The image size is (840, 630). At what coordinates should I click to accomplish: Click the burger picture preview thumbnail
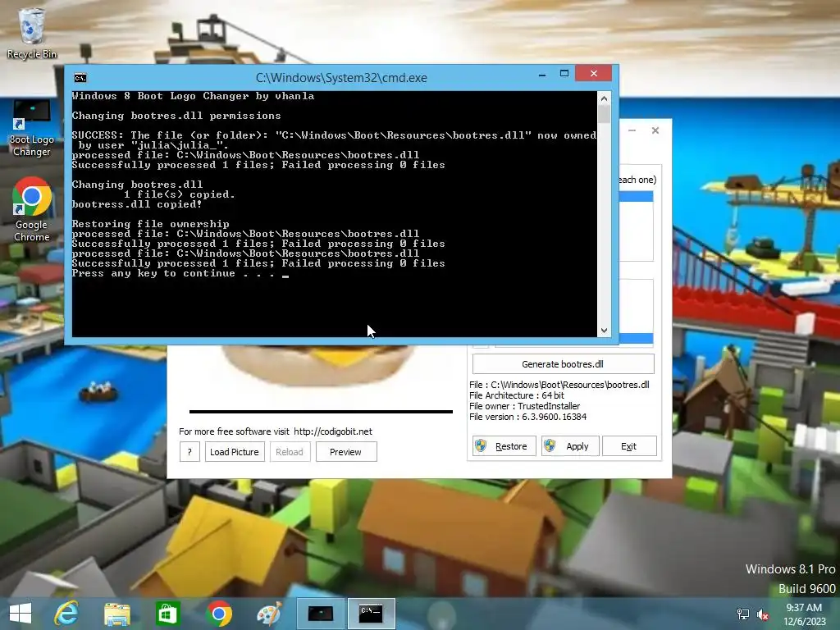319,365
